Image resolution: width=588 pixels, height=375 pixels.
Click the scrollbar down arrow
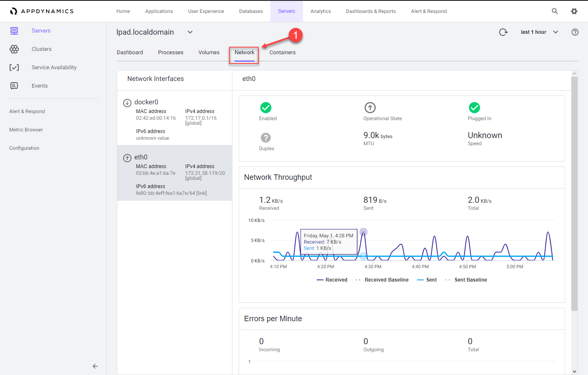(575, 371)
